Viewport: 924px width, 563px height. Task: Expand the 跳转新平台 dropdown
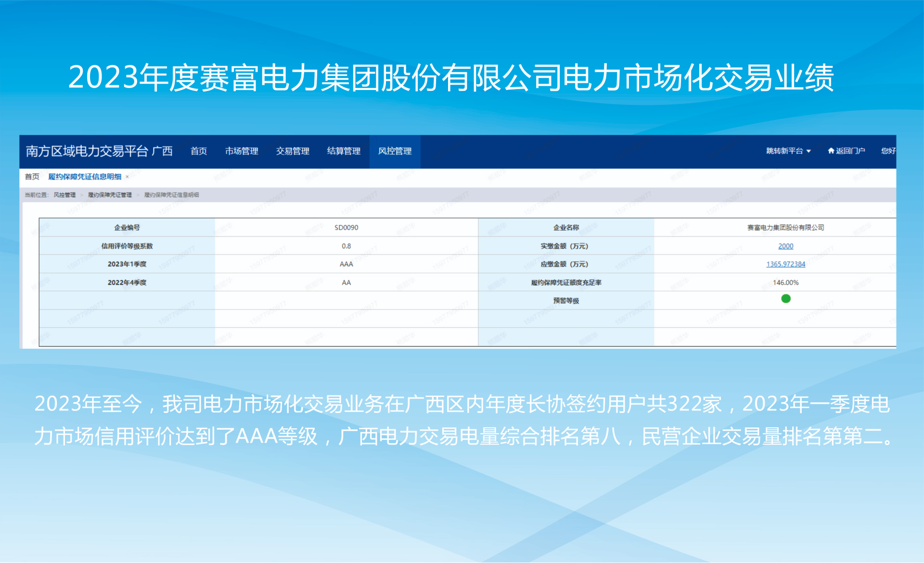pos(788,151)
